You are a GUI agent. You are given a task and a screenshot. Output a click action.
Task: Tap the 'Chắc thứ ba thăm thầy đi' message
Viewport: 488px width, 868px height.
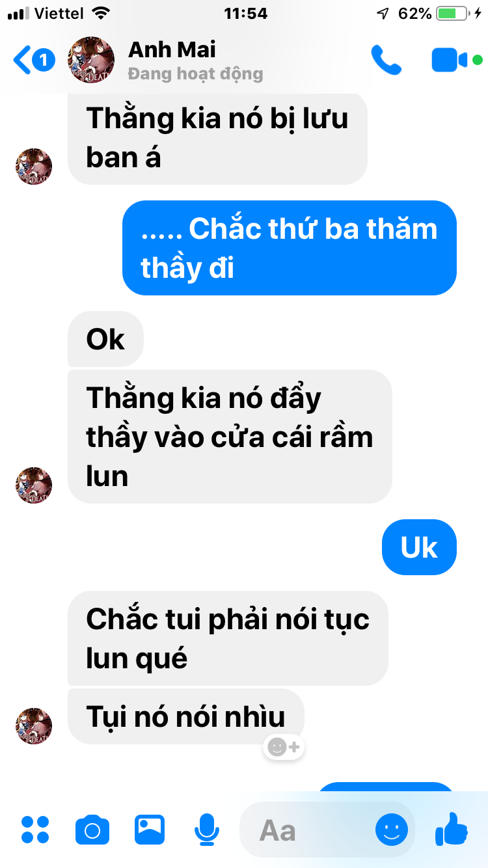pos(290,248)
